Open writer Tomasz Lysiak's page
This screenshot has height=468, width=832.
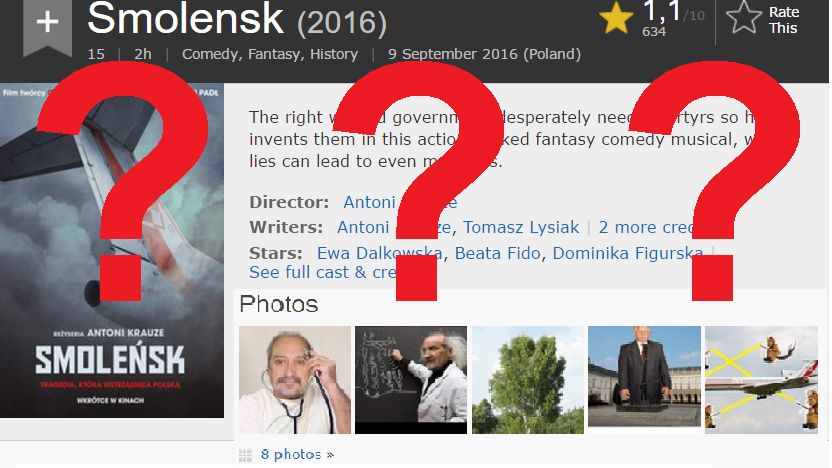coord(521,227)
